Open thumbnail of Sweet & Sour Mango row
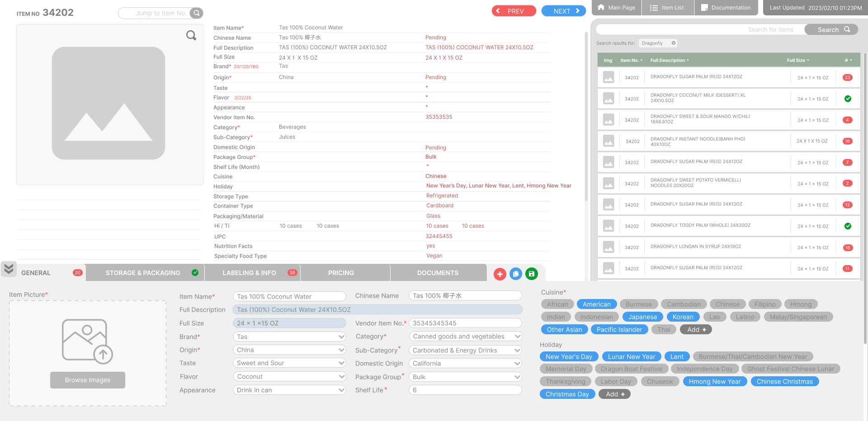This screenshot has width=868, height=421. pyautogui.click(x=609, y=120)
